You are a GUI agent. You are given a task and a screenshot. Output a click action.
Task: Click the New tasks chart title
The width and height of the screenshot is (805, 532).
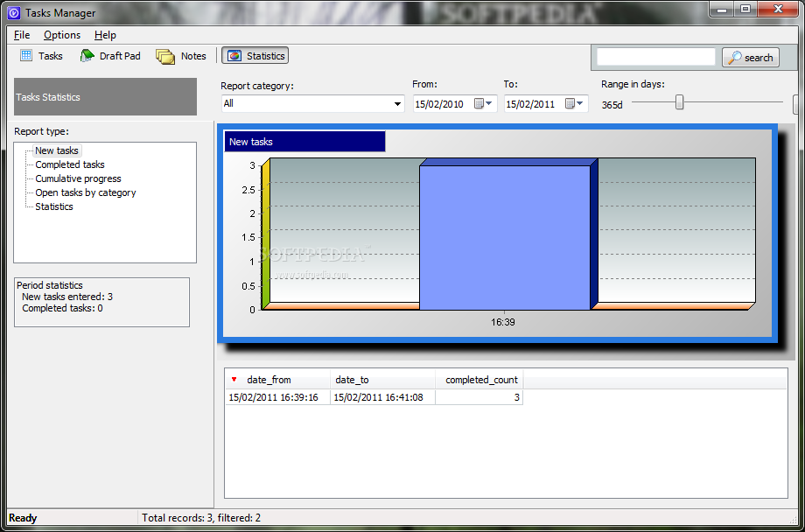[x=304, y=142]
